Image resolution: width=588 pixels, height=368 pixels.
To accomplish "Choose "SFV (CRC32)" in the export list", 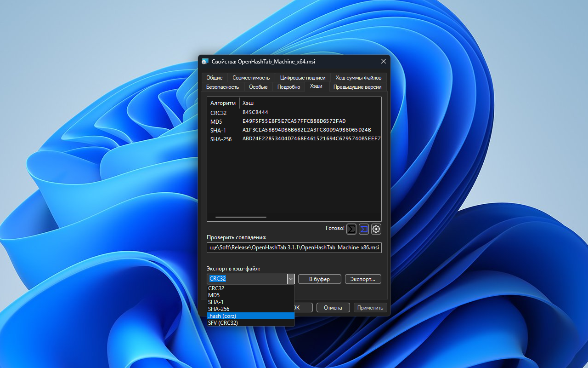I will 250,323.
